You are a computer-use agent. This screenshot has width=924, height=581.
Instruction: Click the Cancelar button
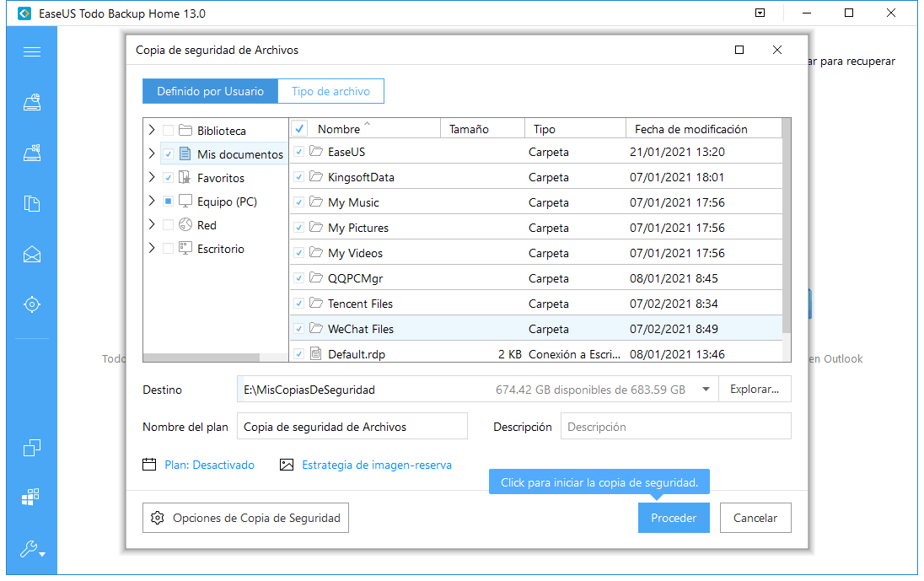755,518
